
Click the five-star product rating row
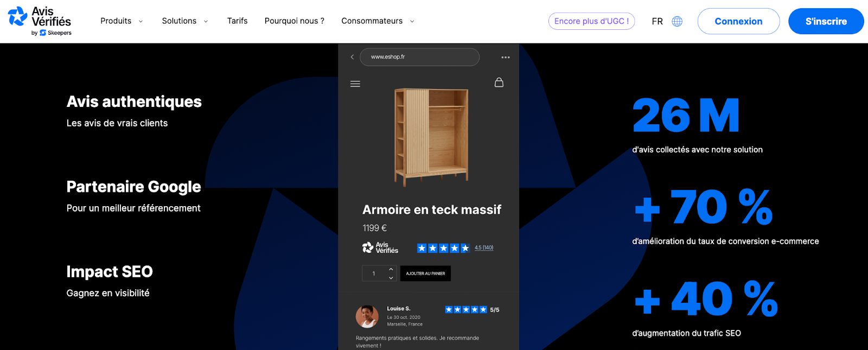tap(443, 248)
